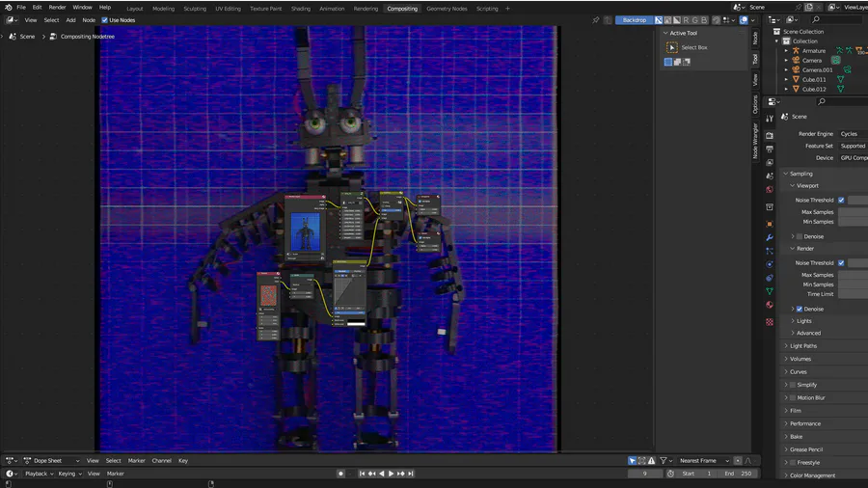Expand the Light Paths panel
The width and height of the screenshot is (868, 488).
[x=802, y=346]
